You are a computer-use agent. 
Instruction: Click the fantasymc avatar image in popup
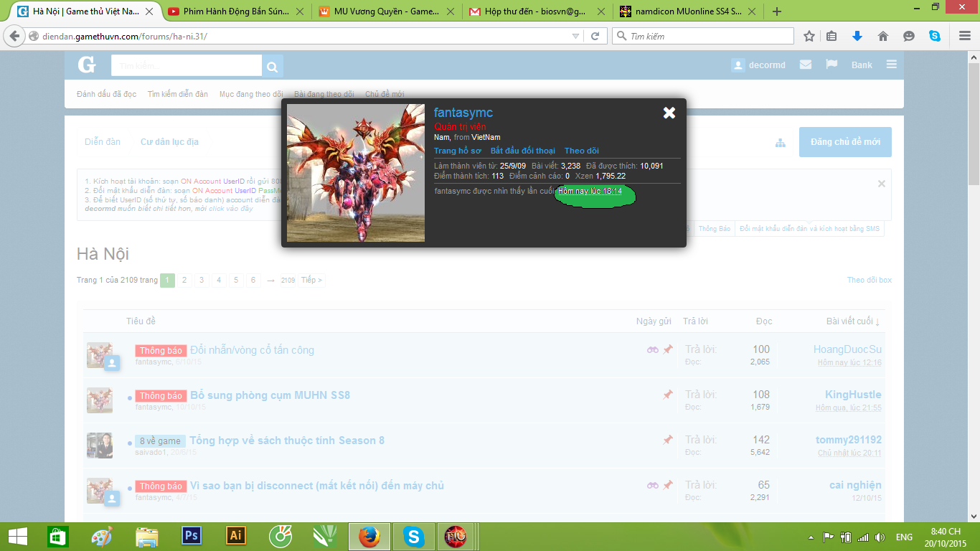click(x=356, y=173)
